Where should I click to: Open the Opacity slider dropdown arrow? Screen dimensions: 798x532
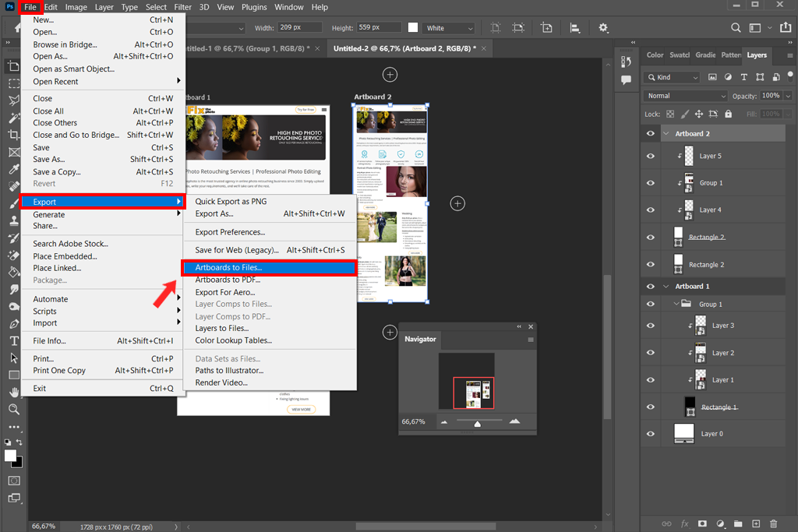[x=789, y=96]
